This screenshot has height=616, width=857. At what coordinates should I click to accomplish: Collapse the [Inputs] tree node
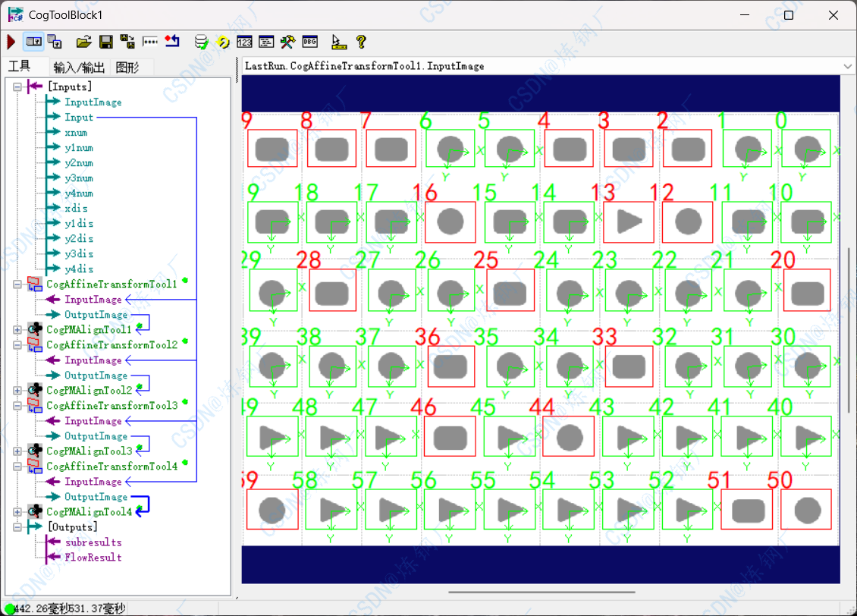17,86
